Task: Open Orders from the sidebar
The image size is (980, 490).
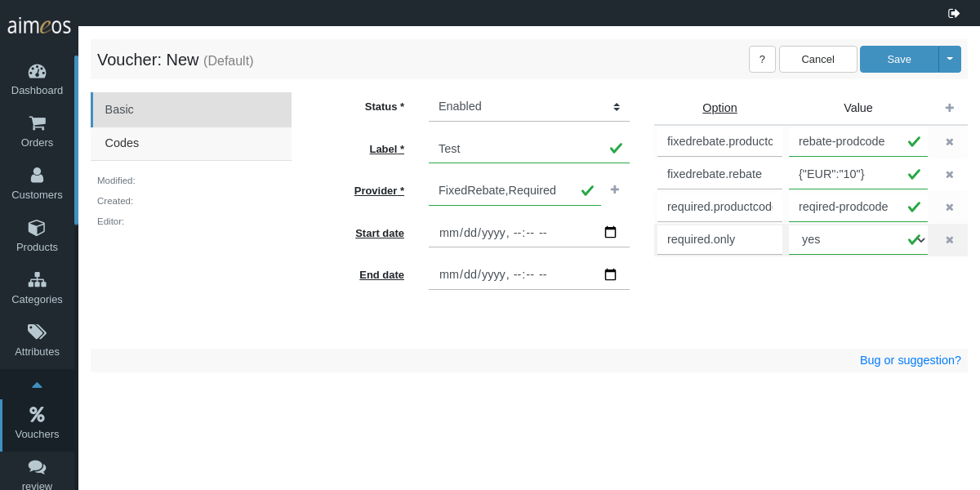Action: [x=37, y=132]
